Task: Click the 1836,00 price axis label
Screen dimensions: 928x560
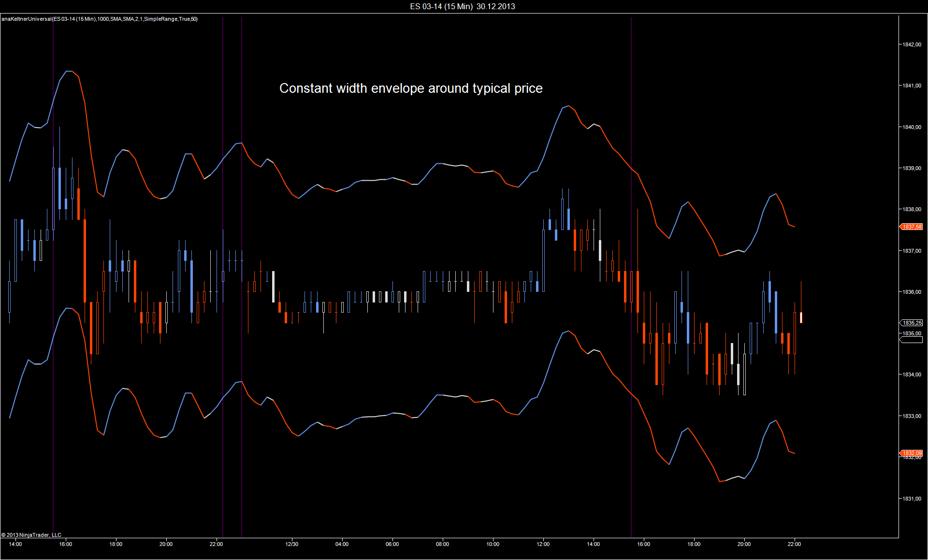Action: 912,292
